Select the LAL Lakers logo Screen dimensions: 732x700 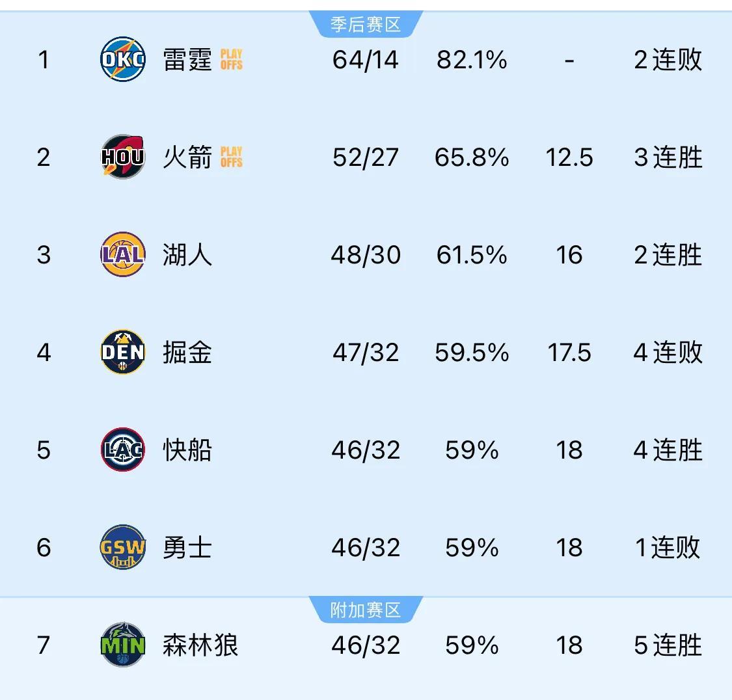point(123,254)
